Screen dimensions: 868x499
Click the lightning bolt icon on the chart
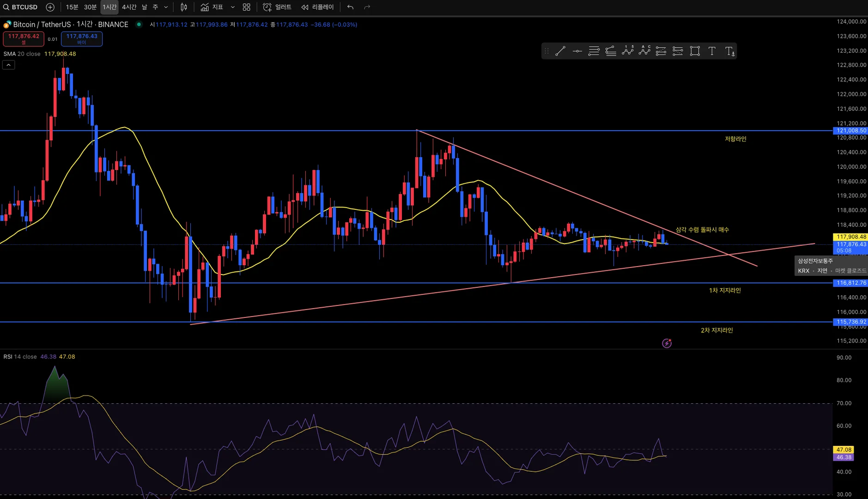click(667, 343)
